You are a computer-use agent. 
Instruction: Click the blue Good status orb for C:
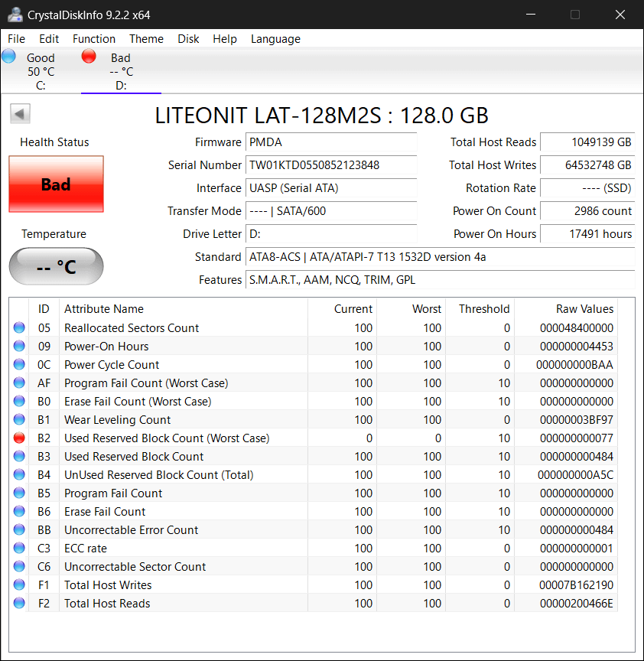(8, 56)
